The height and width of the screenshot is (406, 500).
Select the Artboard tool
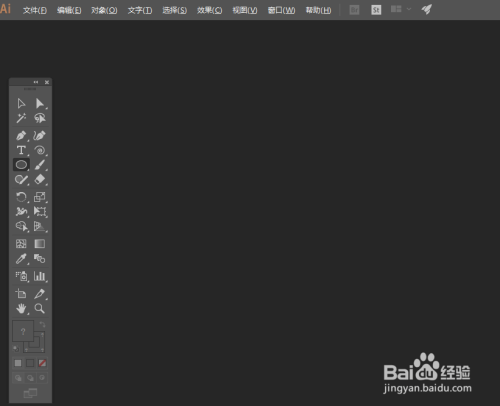tap(21, 294)
